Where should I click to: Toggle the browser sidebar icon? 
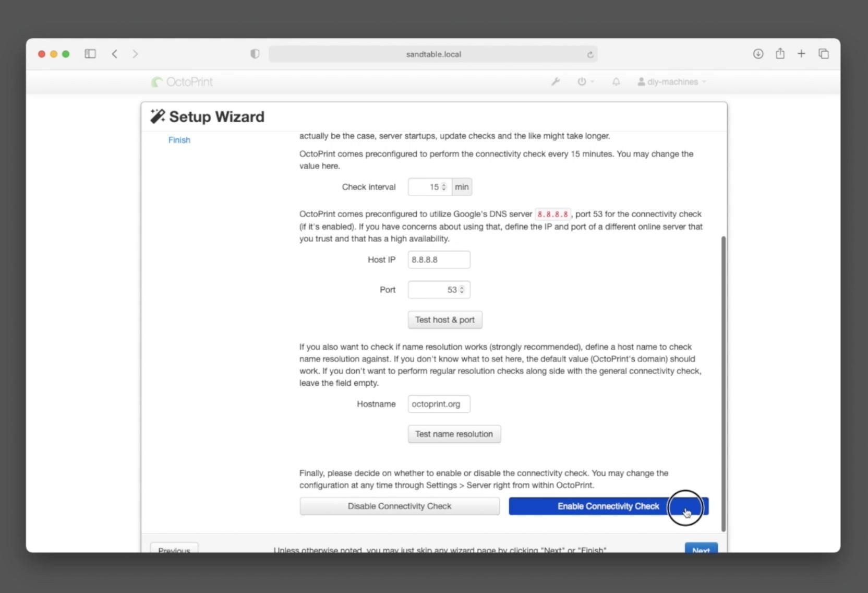(x=90, y=54)
